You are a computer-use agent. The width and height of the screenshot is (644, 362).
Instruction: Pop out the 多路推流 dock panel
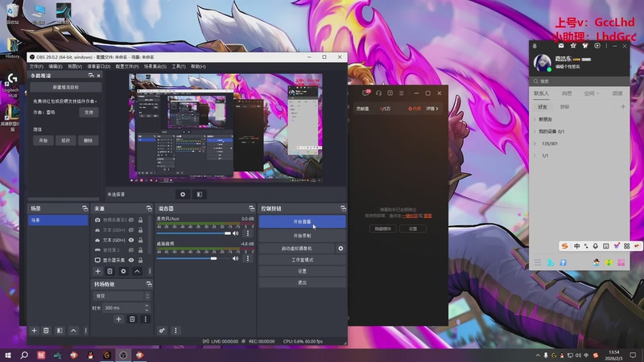(91, 76)
